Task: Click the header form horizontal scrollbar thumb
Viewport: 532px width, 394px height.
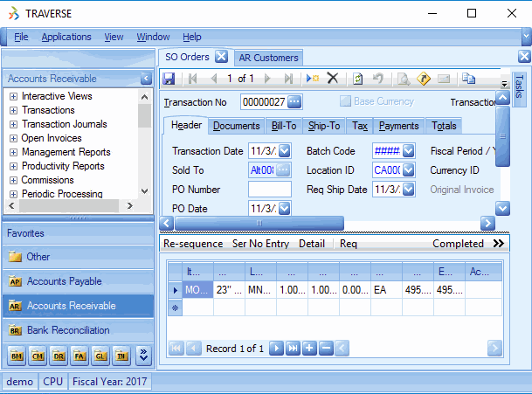Action: (x=259, y=224)
